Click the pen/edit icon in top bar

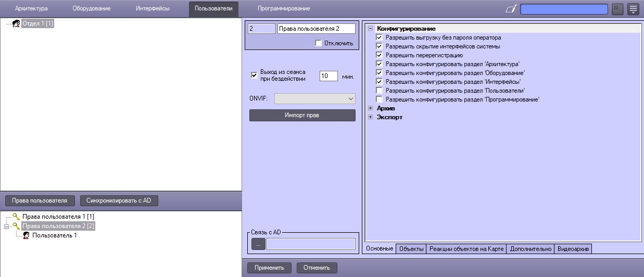click(511, 9)
